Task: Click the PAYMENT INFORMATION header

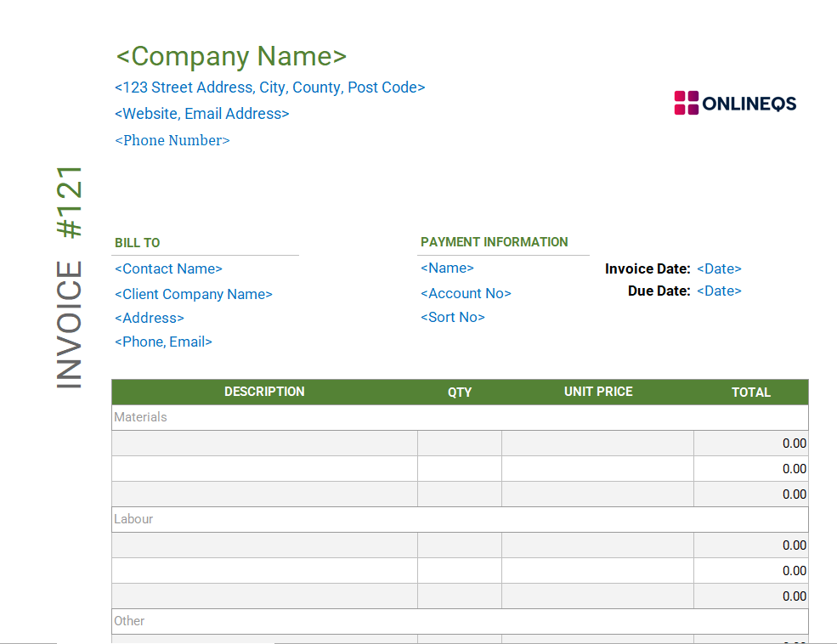Action: [x=494, y=241]
